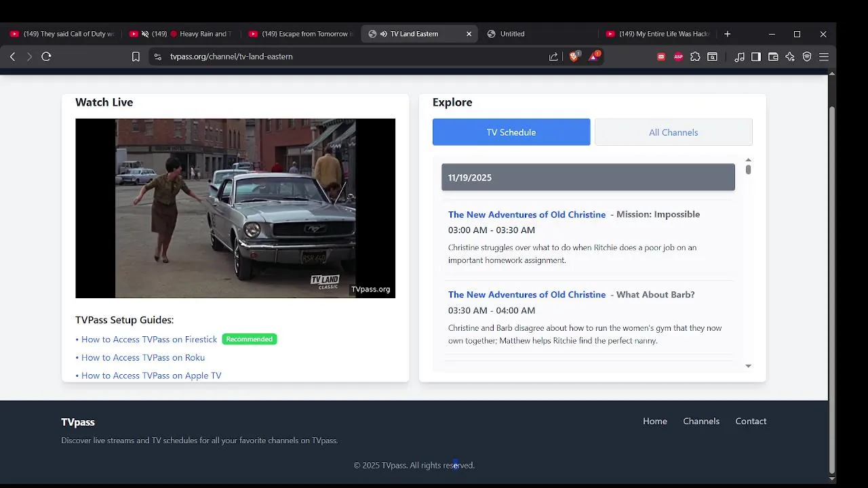This screenshot has width=868, height=488.
Task: Switch to 'My Entire Life Was Hacked' tab
Action: point(658,34)
